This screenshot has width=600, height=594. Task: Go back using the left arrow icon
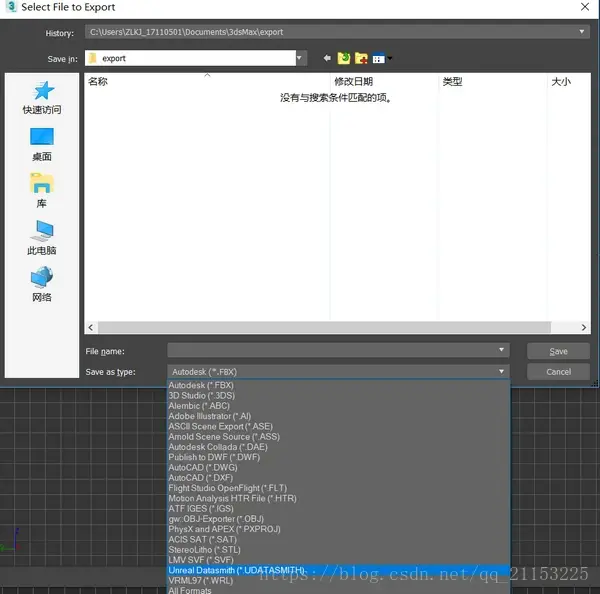pos(327,58)
